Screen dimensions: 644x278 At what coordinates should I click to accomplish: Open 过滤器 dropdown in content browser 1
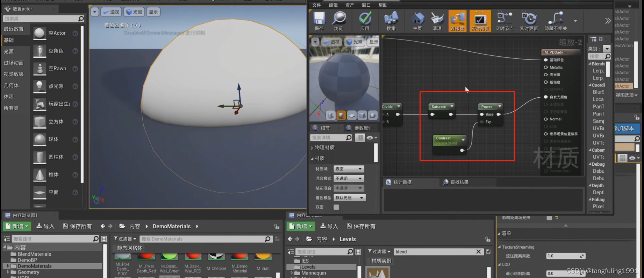[x=125, y=239]
